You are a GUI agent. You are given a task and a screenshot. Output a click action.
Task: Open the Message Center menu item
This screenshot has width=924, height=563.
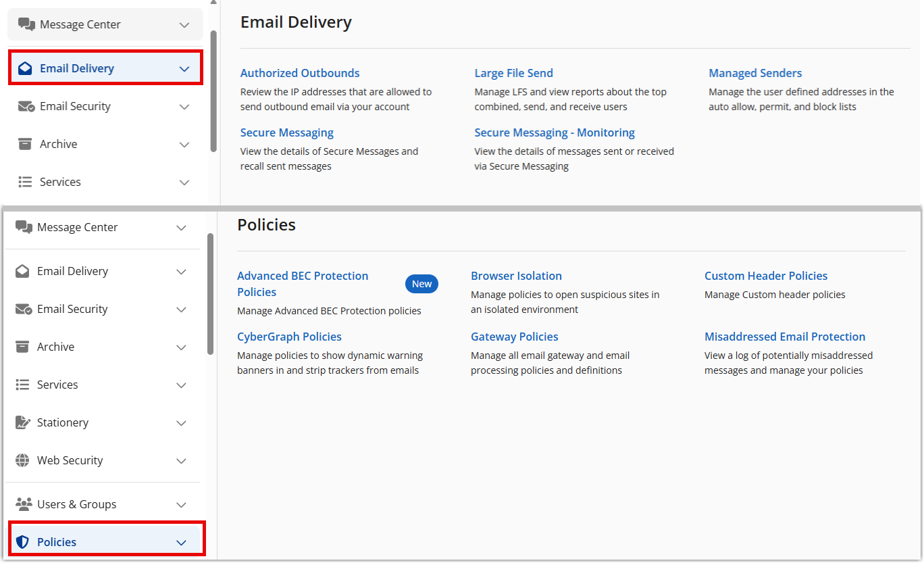(x=78, y=227)
